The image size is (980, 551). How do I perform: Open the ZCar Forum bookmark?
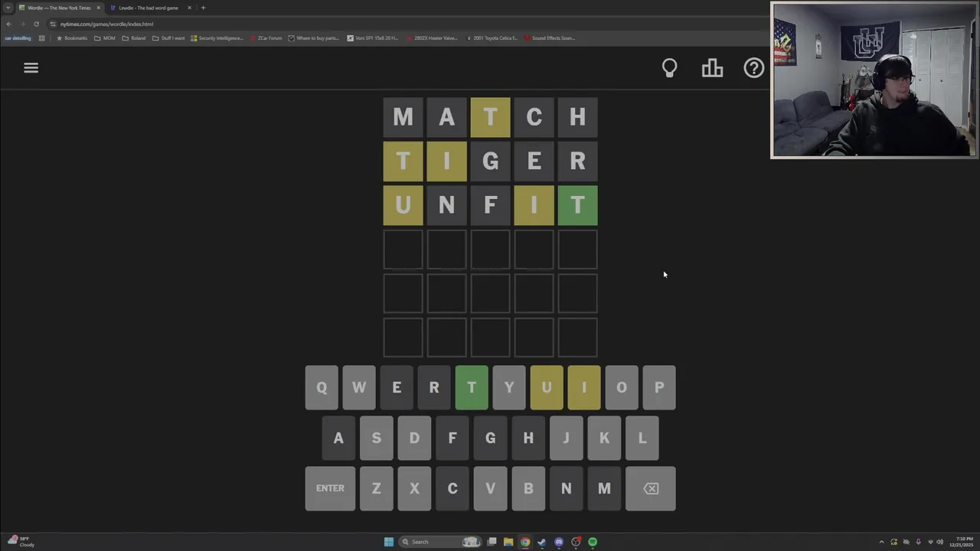(266, 38)
